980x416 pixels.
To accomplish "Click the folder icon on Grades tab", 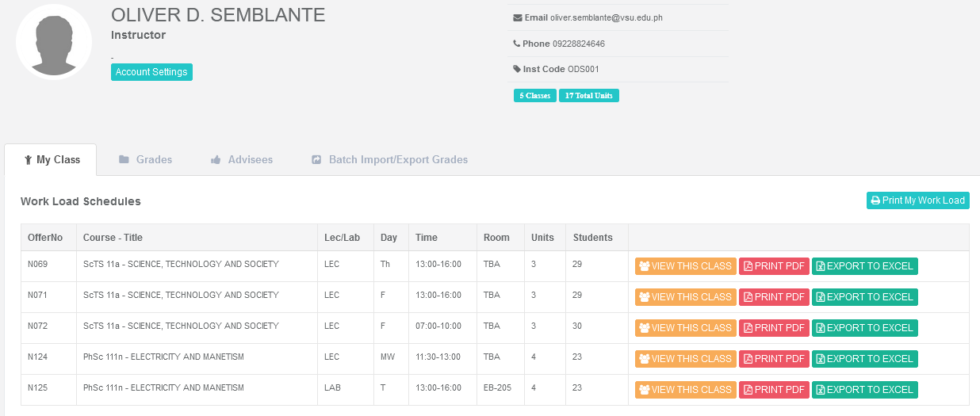I will pyautogui.click(x=124, y=159).
